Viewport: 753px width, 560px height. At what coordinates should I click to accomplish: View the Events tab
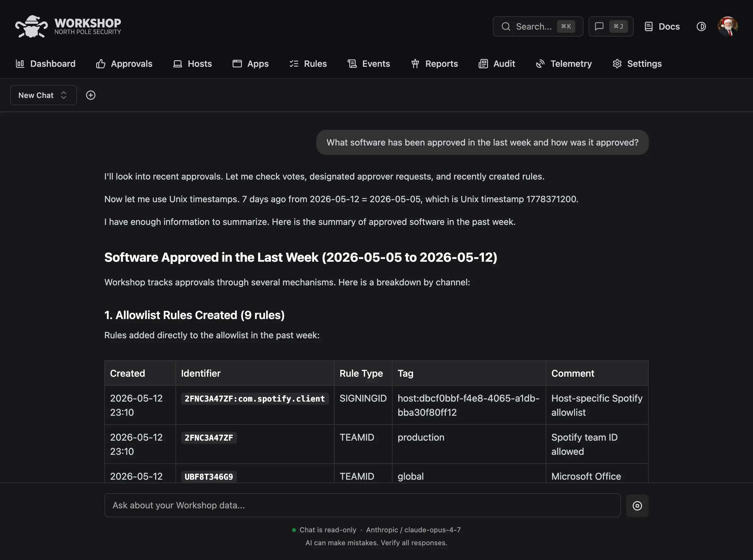369,64
